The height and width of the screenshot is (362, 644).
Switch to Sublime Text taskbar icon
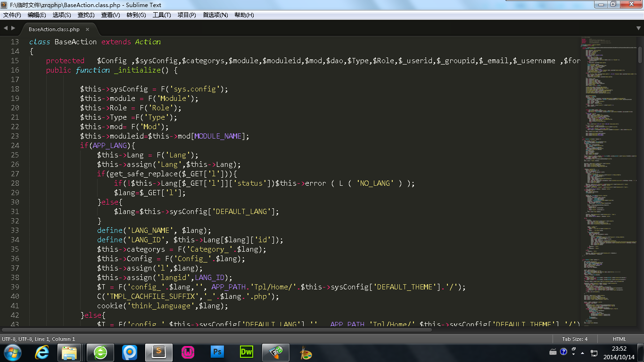pos(159,352)
